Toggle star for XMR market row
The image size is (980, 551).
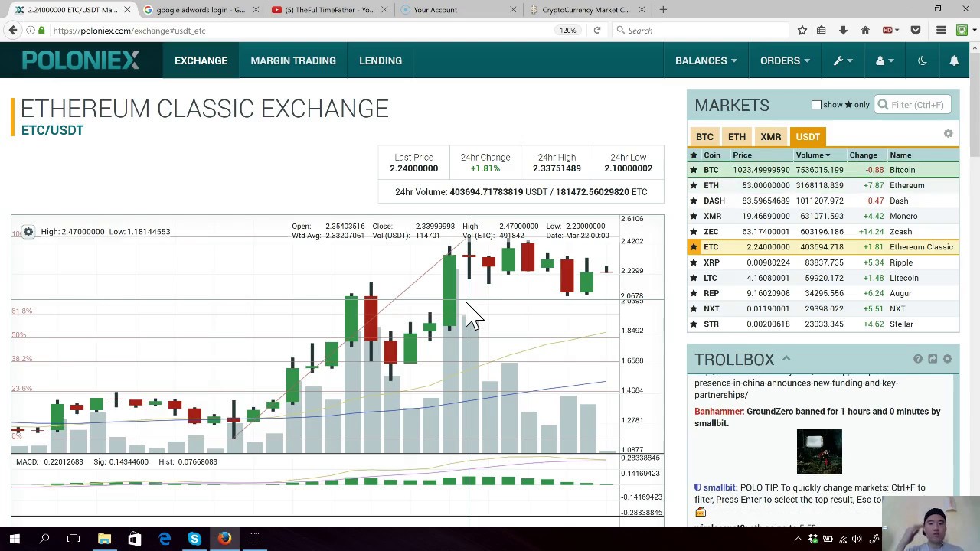[x=694, y=216]
